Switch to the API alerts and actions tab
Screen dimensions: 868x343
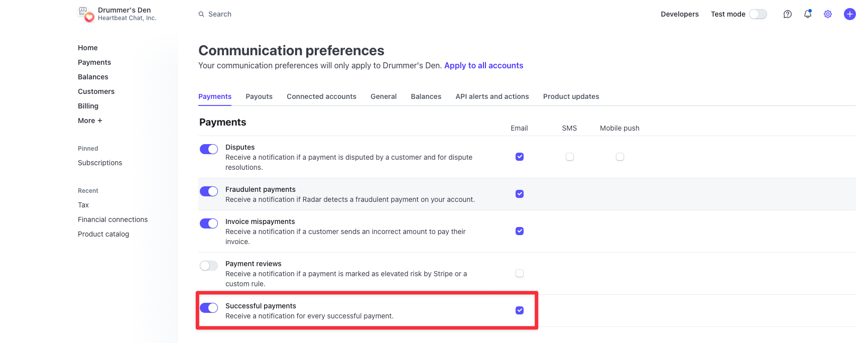[491, 96]
